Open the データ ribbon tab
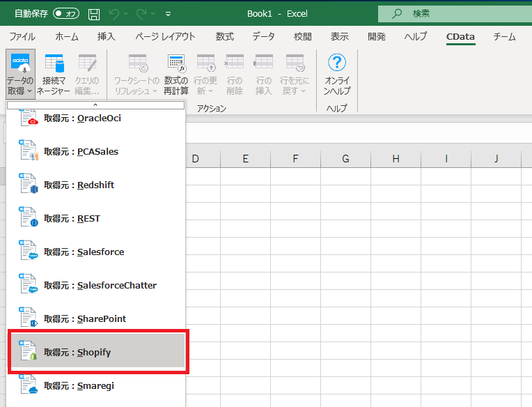The width and height of the screenshot is (532, 407). [263, 36]
